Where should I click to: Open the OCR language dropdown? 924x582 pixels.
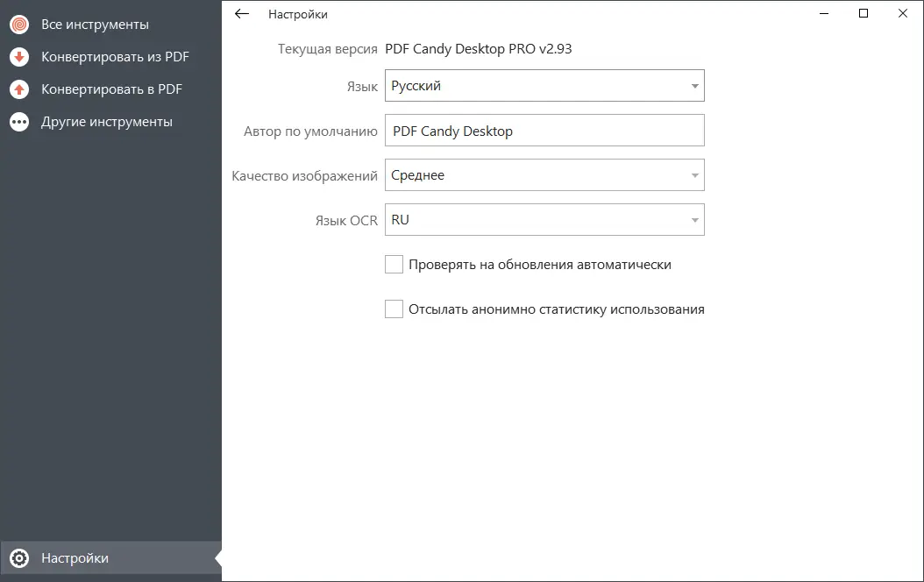tap(544, 220)
